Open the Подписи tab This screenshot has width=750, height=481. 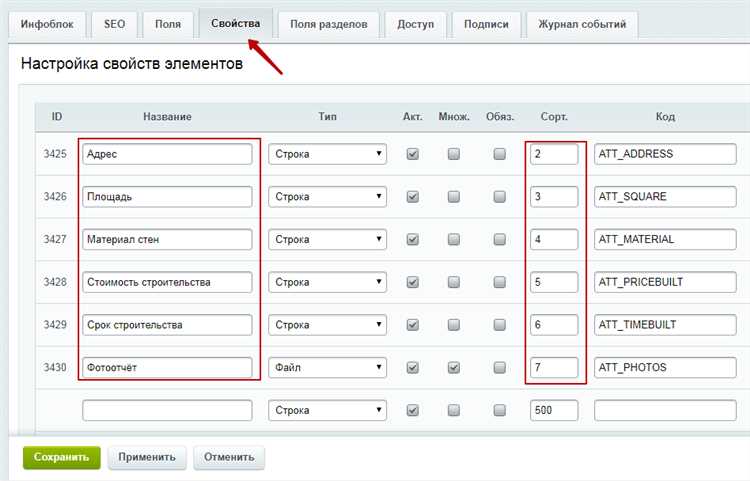[x=486, y=24]
